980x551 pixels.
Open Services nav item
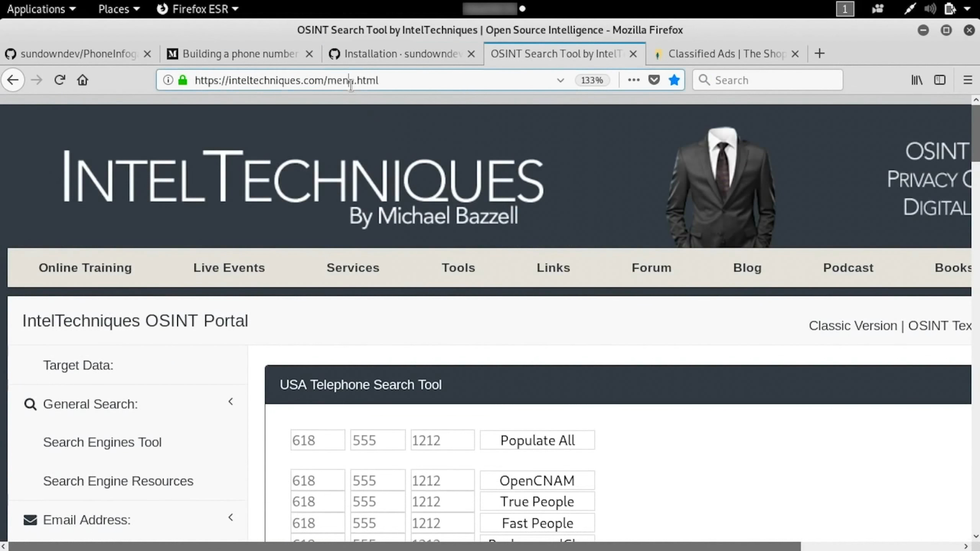(x=353, y=267)
